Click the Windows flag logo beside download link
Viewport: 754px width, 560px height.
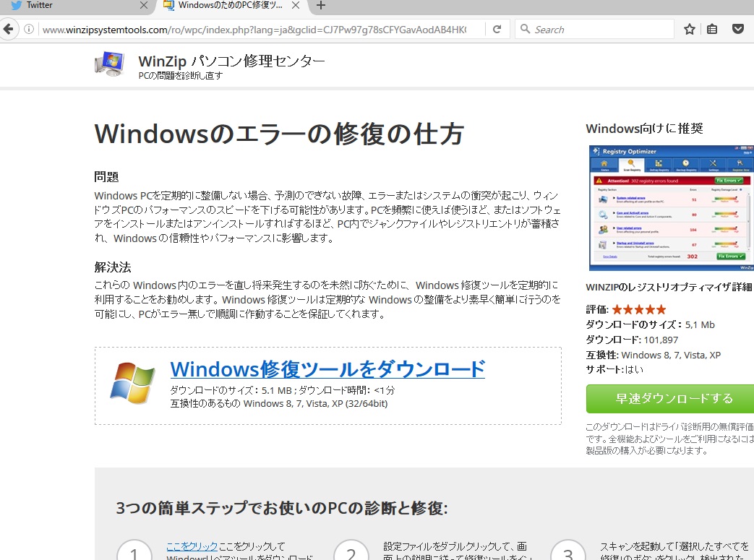pyautogui.click(x=132, y=383)
